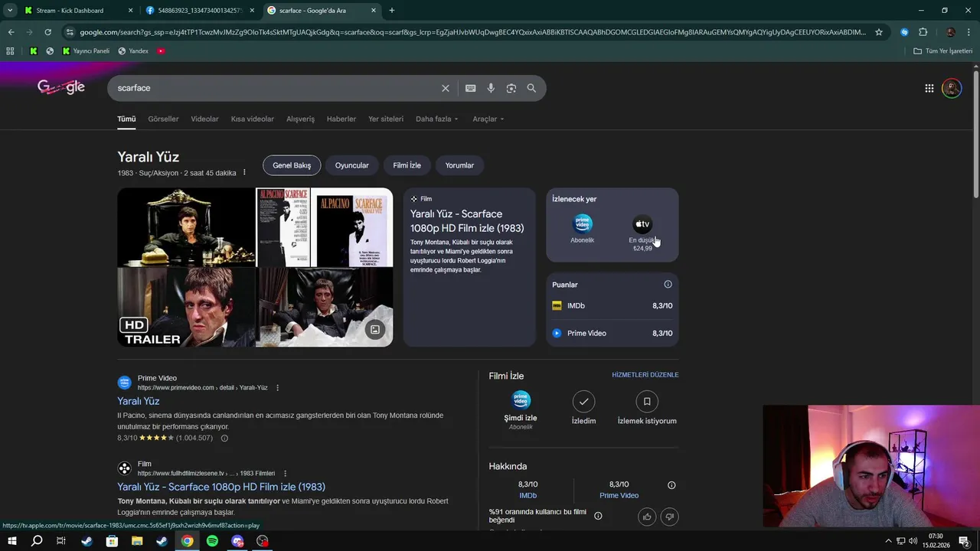Start voice search with microphone icon
Viewport: 980px width, 551px height.
pos(491,88)
